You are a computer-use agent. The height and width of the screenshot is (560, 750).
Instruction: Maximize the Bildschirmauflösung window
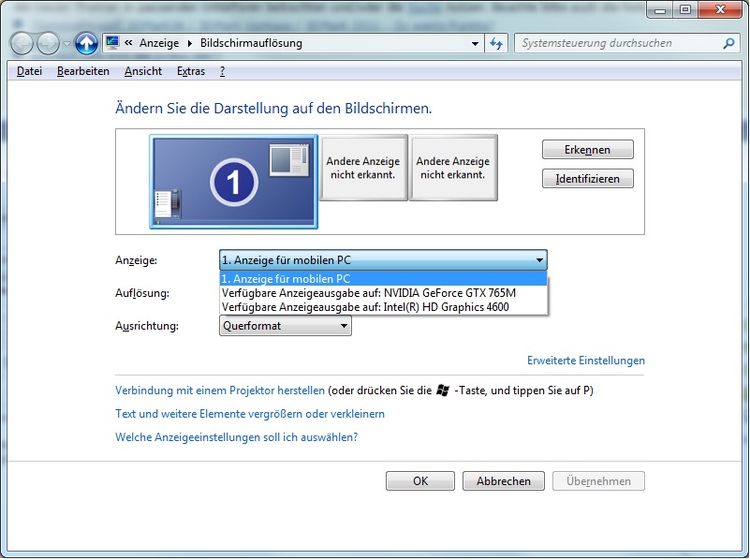point(685,9)
